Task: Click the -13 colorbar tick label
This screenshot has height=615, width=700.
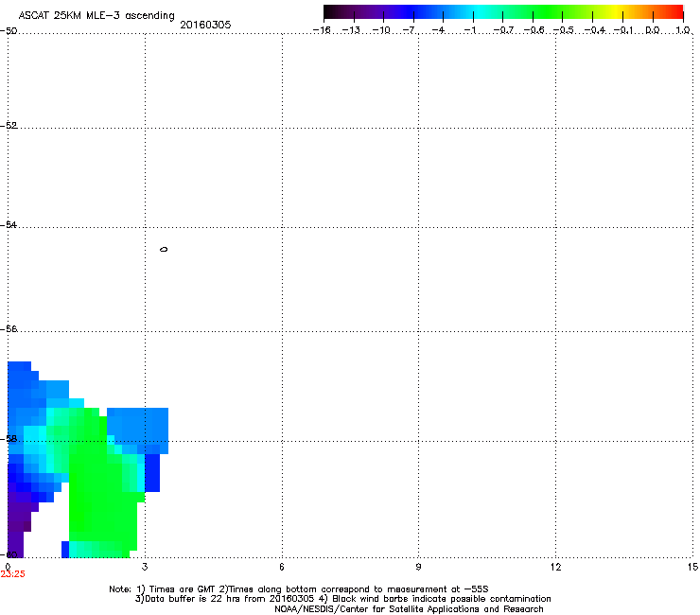Action: (351, 30)
